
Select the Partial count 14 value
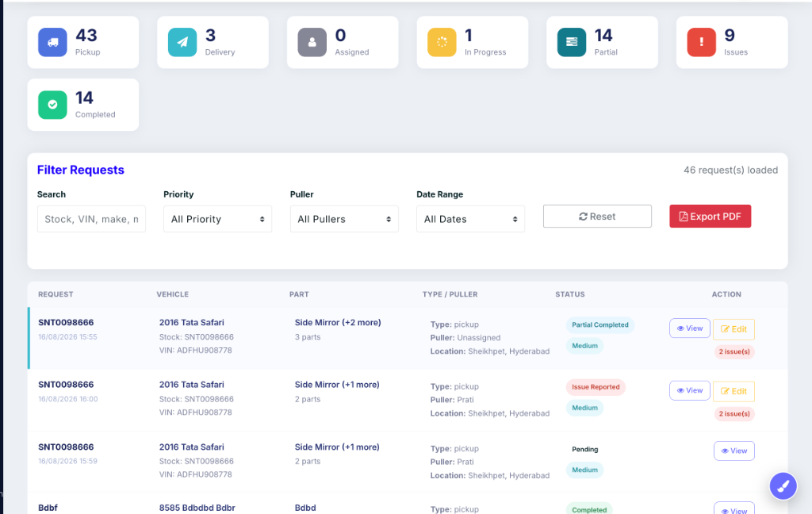[603, 35]
